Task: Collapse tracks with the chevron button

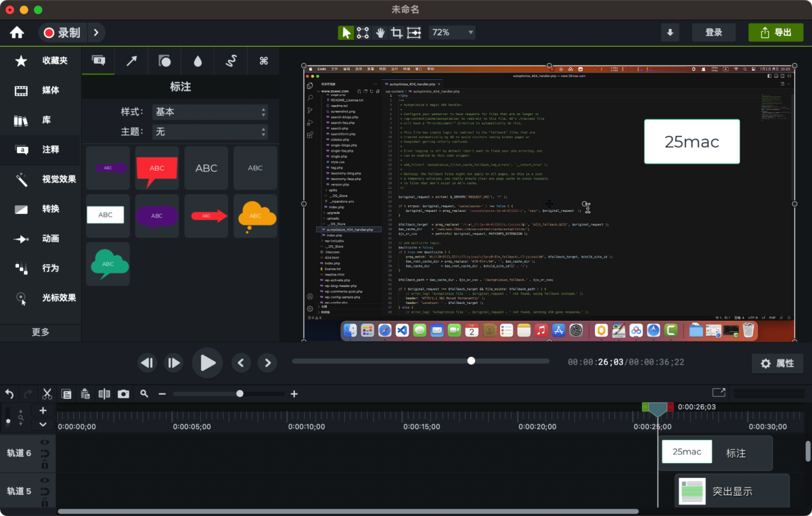Action: coord(43,425)
